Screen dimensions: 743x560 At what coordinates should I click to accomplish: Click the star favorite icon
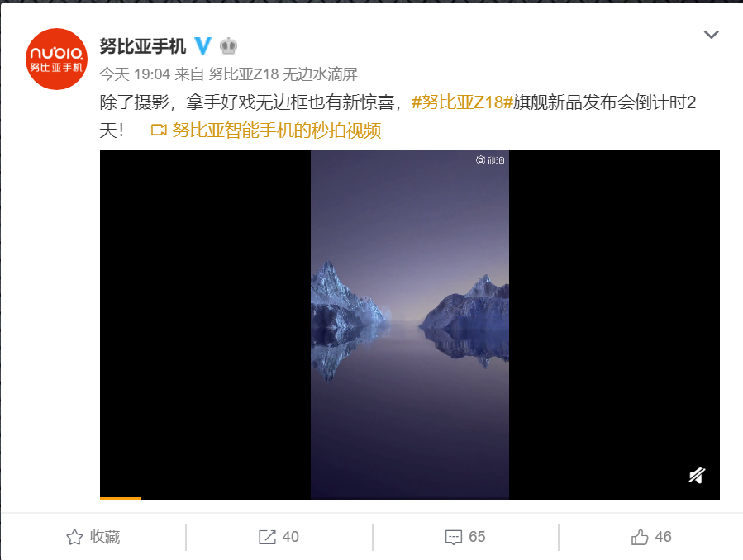point(74,537)
